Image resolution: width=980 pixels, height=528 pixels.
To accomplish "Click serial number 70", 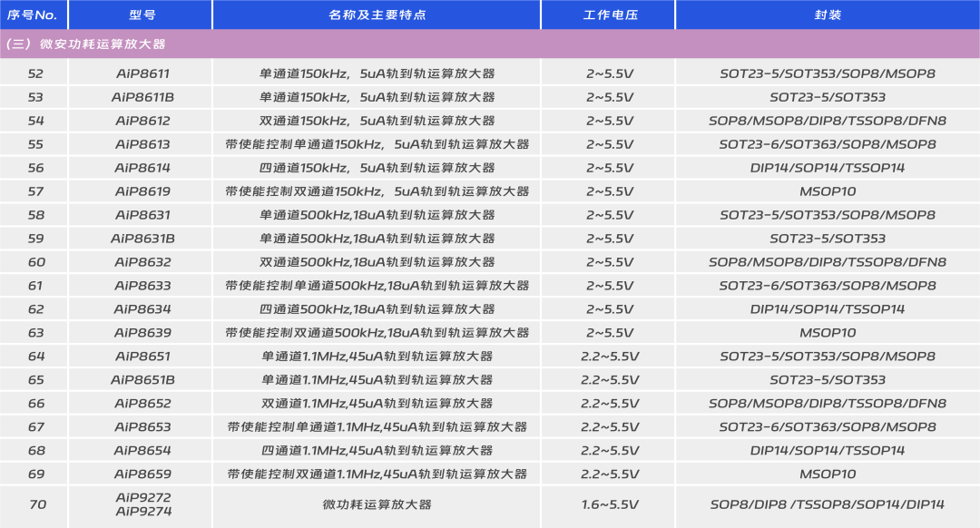I will tap(37, 504).
